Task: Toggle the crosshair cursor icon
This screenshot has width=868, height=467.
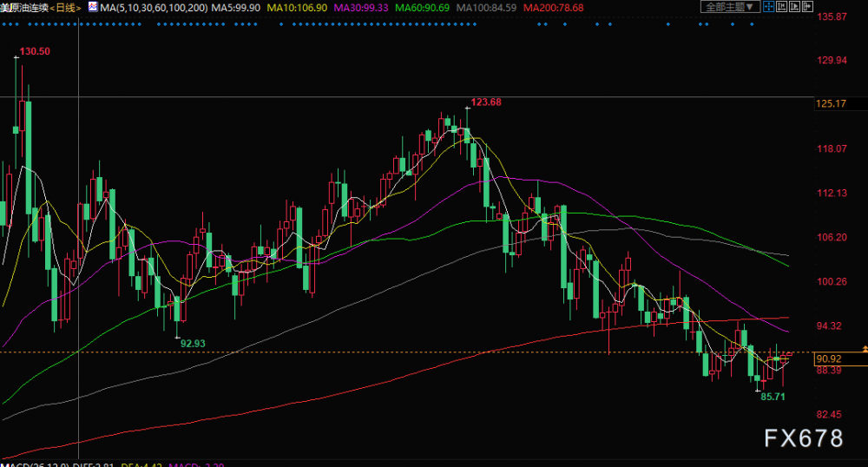Action: [x=768, y=7]
